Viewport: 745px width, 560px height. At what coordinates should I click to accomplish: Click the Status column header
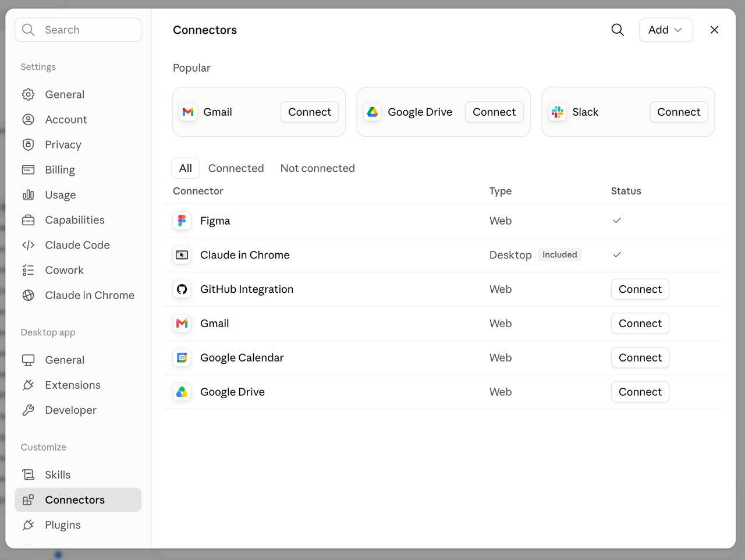click(x=626, y=191)
